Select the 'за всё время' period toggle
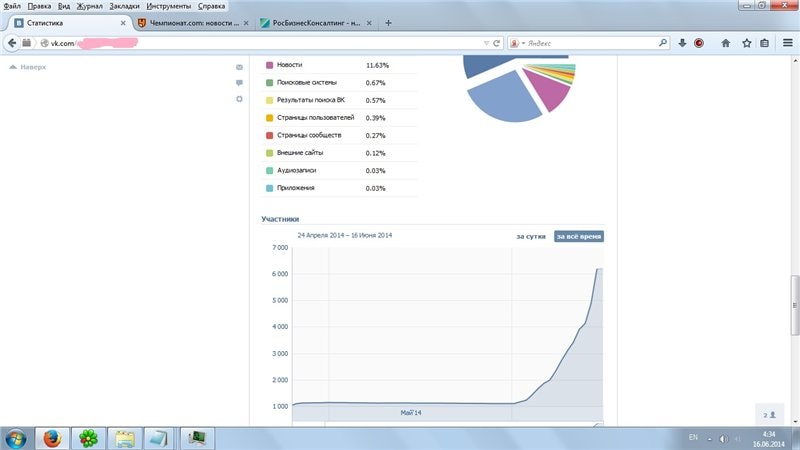 coord(579,236)
